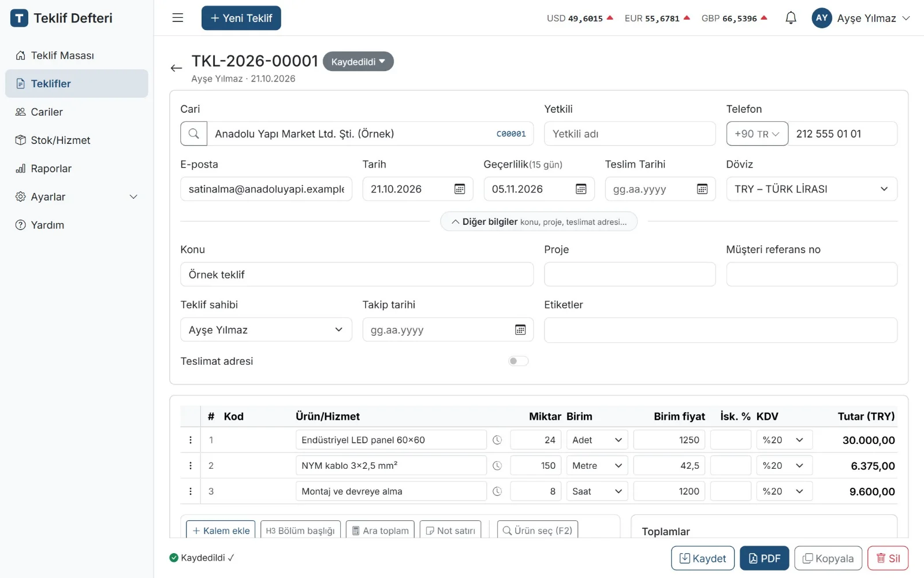Save the quote with Kaydet
The width and height of the screenshot is (924, 578).
pos(703,558)
